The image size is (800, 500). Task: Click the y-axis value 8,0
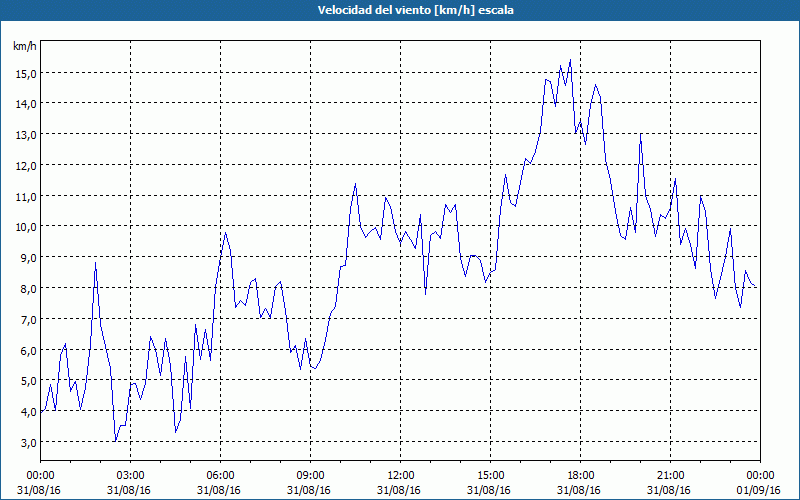point(28,288)
